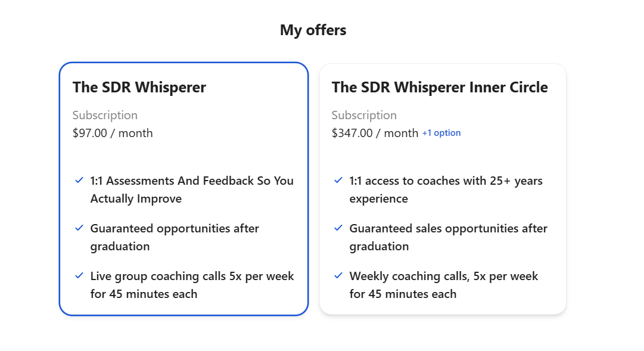Click the $347.00 per month price text

coord(375,133)
